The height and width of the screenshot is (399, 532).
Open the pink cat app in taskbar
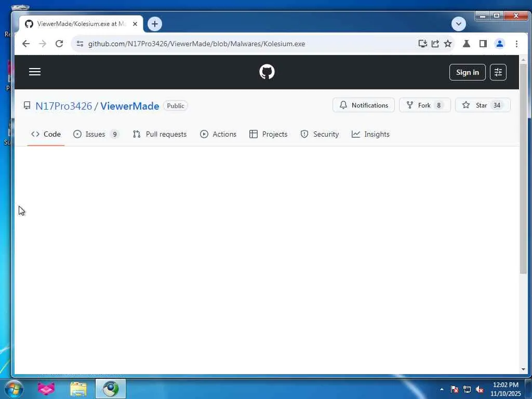pos(46,389)
